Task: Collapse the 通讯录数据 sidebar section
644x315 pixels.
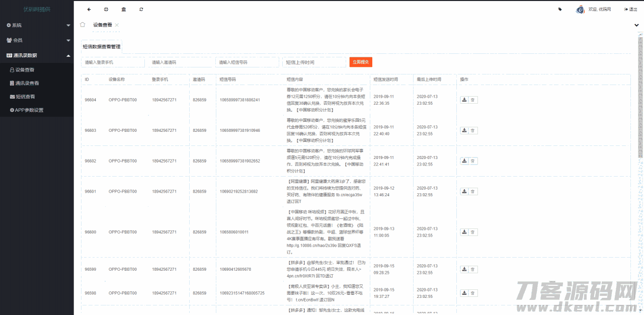Action: 37,55
